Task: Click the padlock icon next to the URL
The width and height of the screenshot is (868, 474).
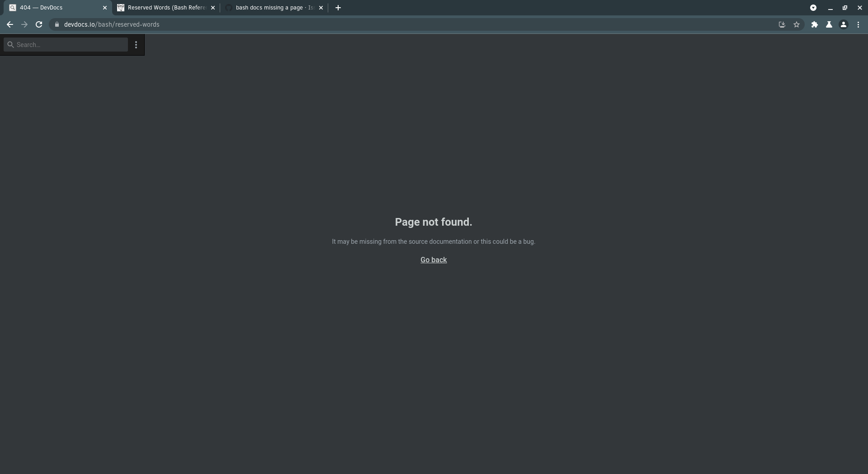Action: [x=57, y=24]
